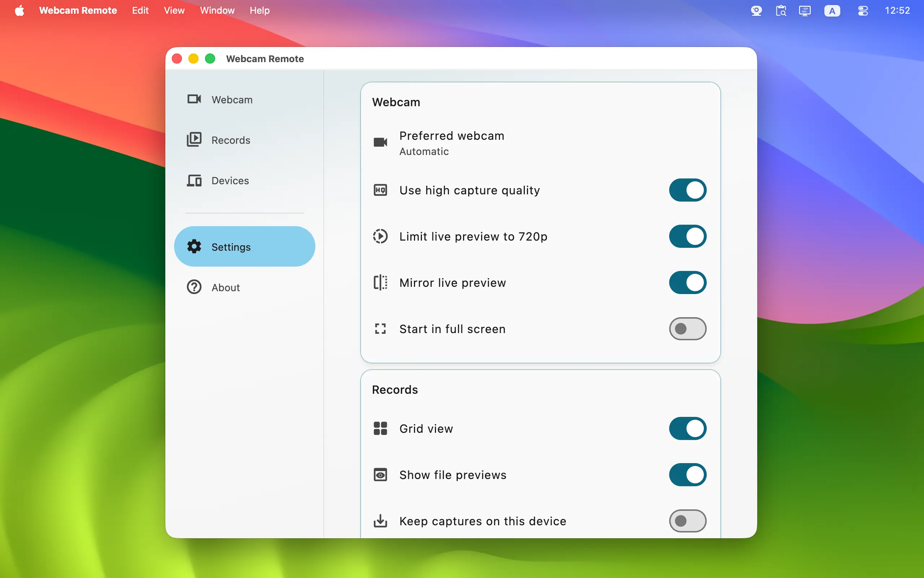Click the display menu bar icon

(x=805, y=10)
